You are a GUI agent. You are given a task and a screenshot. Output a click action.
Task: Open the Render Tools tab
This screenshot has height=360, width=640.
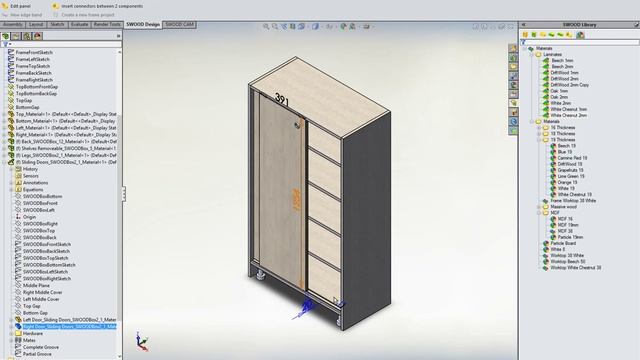pyautogui.click(x=107, y=24)
